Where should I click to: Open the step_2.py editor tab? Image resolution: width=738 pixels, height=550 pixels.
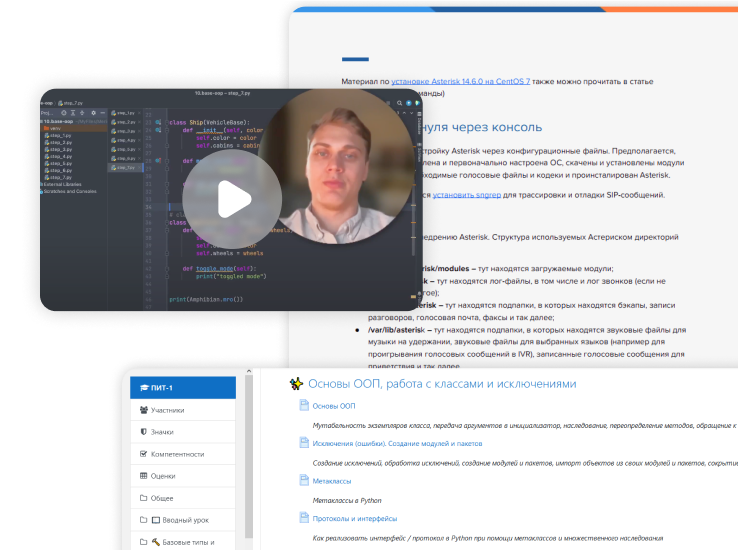tap(125, 122)
